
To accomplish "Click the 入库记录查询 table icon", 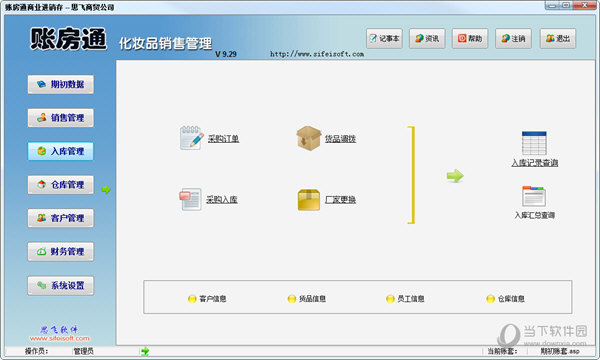I will [x=534, y=143].
